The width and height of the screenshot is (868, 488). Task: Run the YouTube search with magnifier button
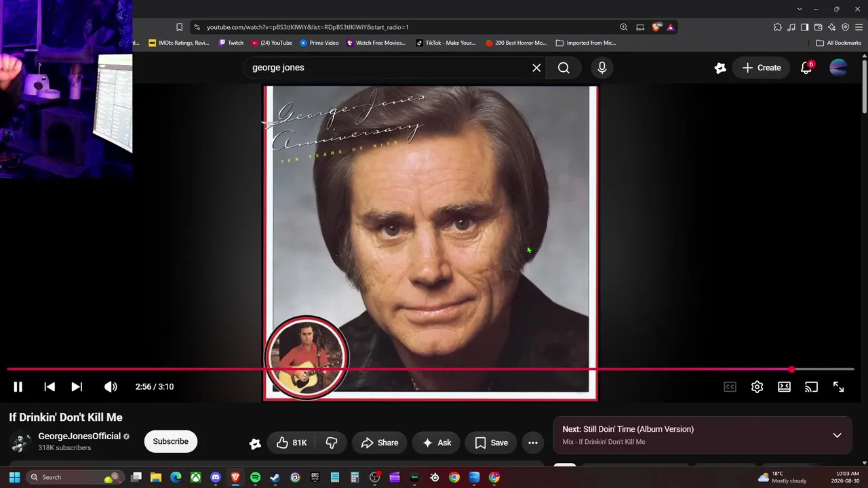[x=564, y=68]
